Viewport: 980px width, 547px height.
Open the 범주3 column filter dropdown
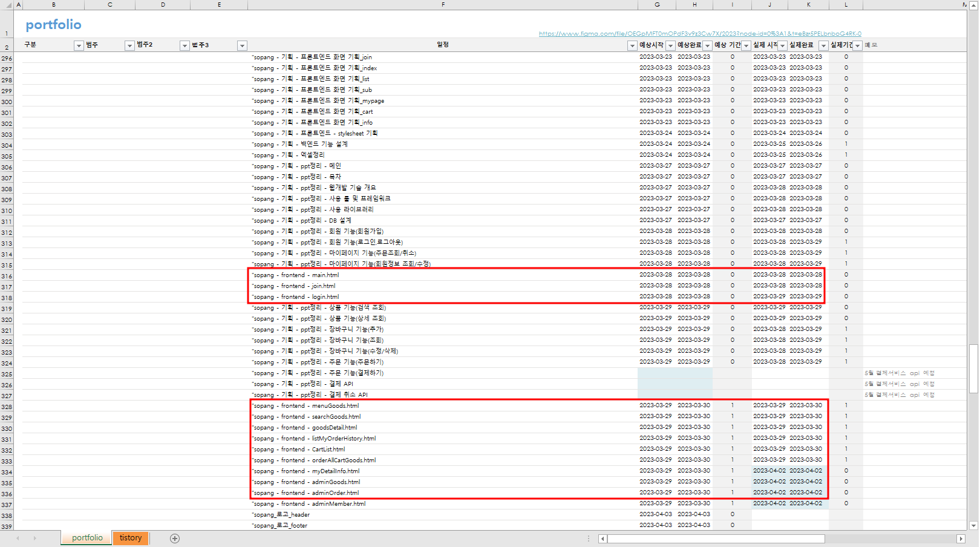coord(242,45)
